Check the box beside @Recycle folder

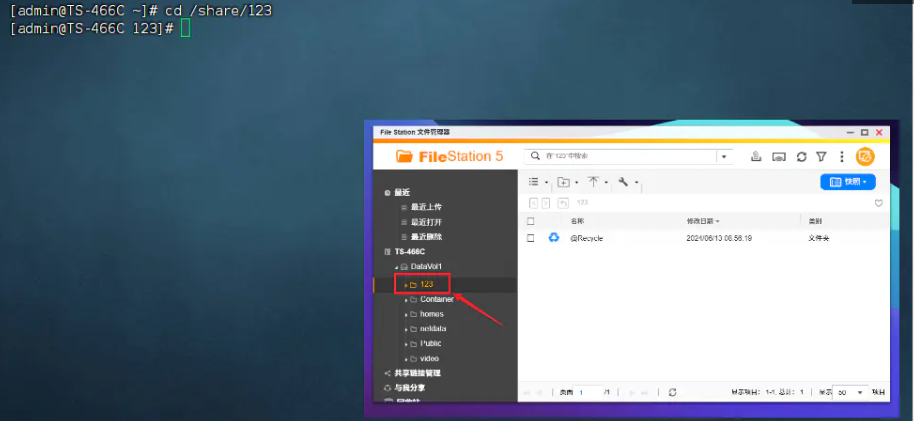click(x=531, y=238)
